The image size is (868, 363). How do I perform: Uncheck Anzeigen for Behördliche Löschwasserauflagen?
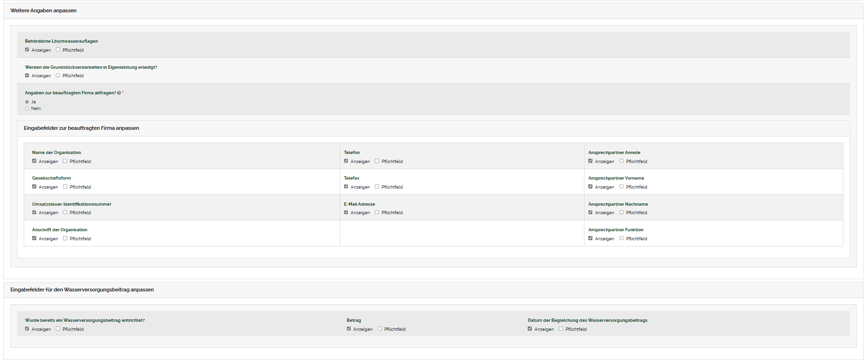click(27, 50)
